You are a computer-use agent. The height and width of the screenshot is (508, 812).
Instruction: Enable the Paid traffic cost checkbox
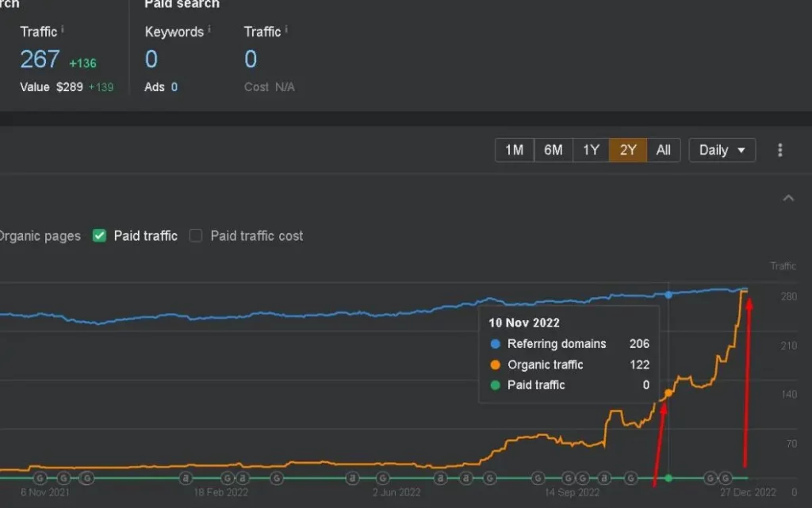pos(196,235)
